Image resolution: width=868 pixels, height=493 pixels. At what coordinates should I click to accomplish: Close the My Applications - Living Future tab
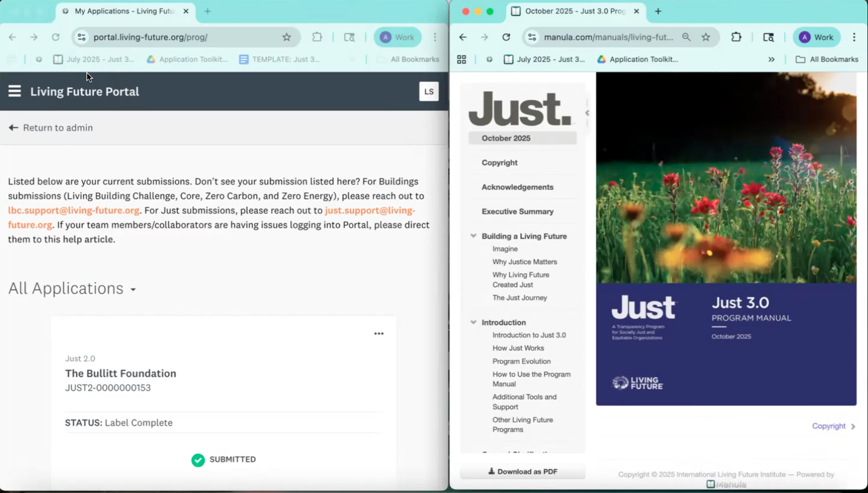[x=186, y=11]
